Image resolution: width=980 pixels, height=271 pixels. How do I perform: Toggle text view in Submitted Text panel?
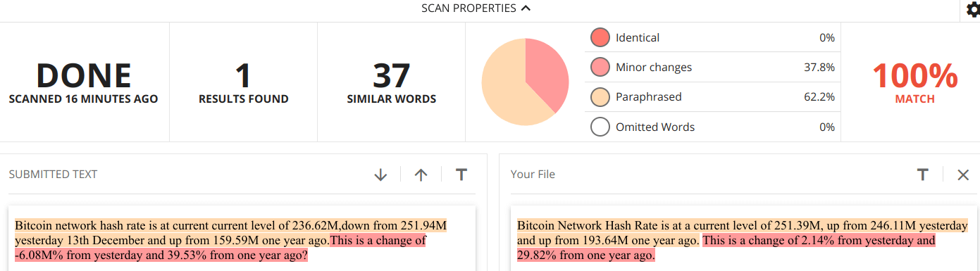461,174
